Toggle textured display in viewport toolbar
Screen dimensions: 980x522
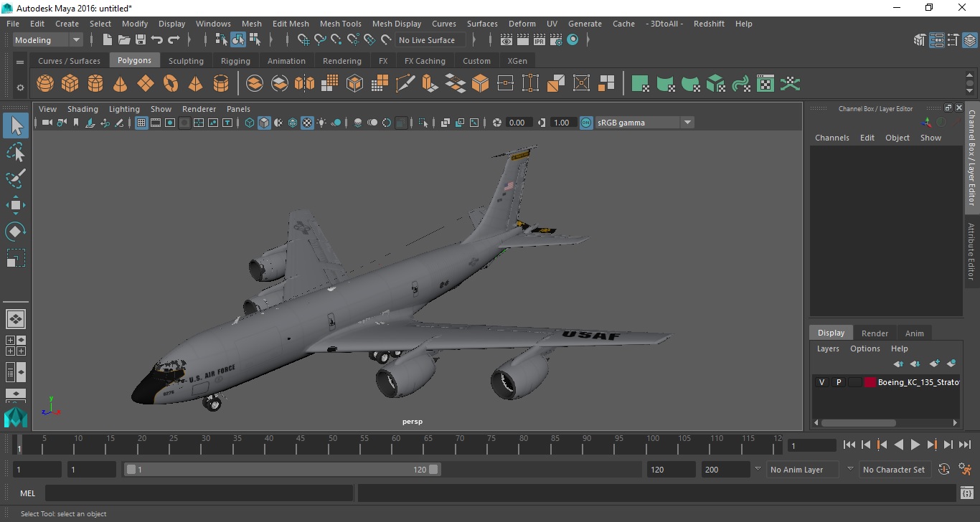[x=307, y=123]
